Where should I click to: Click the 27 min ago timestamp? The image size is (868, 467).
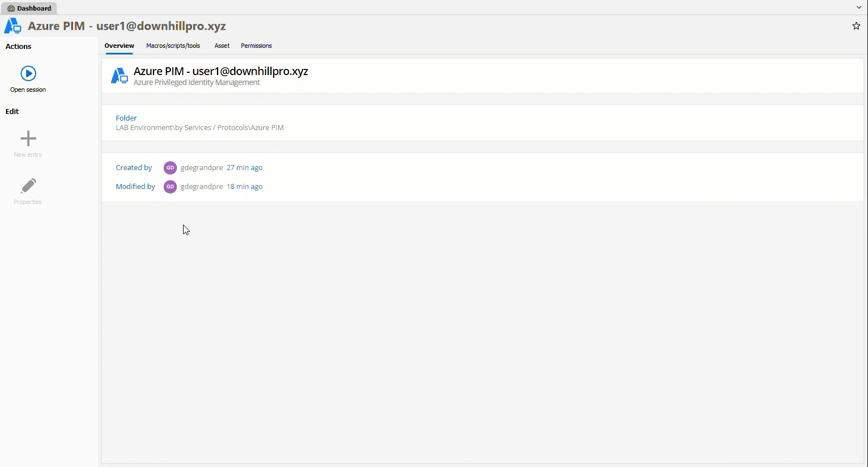tap(244, 168)
